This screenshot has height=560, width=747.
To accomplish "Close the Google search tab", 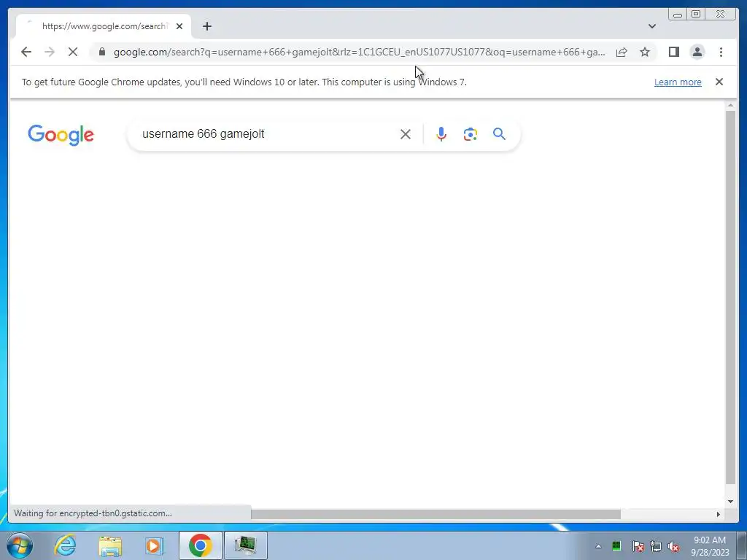I will click(179, 26).
